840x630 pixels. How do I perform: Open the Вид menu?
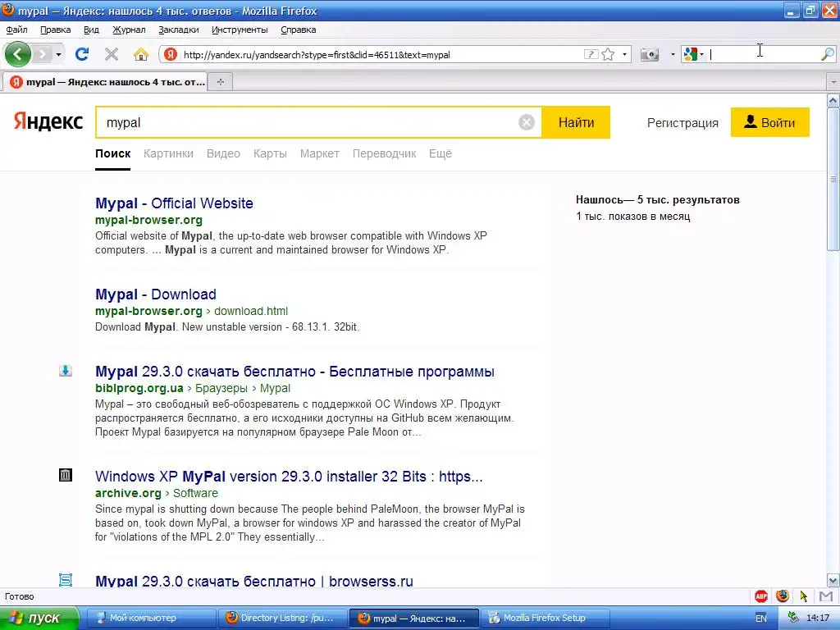click(x=91, y=30)
